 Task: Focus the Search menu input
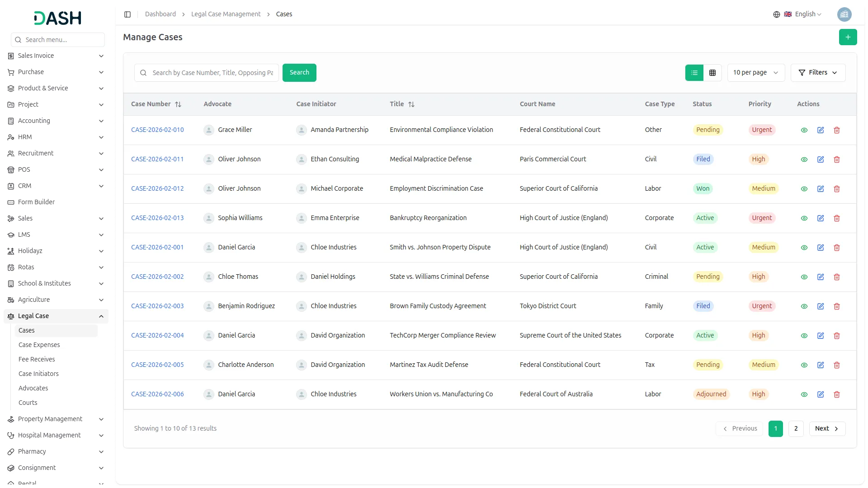coord(58,40)
